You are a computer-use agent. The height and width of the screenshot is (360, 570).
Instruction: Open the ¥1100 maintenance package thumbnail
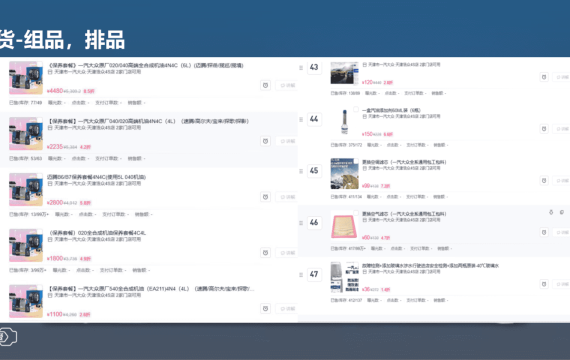[26, 301]
